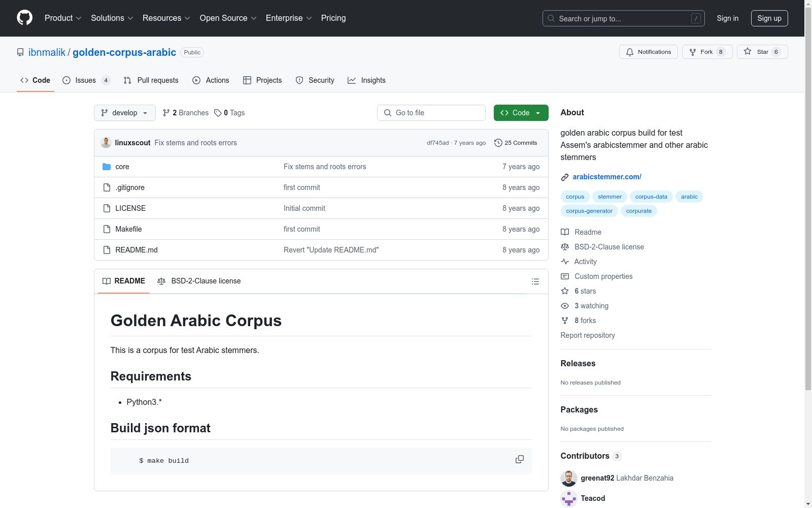The width and height of the screenshot is (812, 508).
Task: Click the corpus-generator topic tag
Action: (589, 211)
